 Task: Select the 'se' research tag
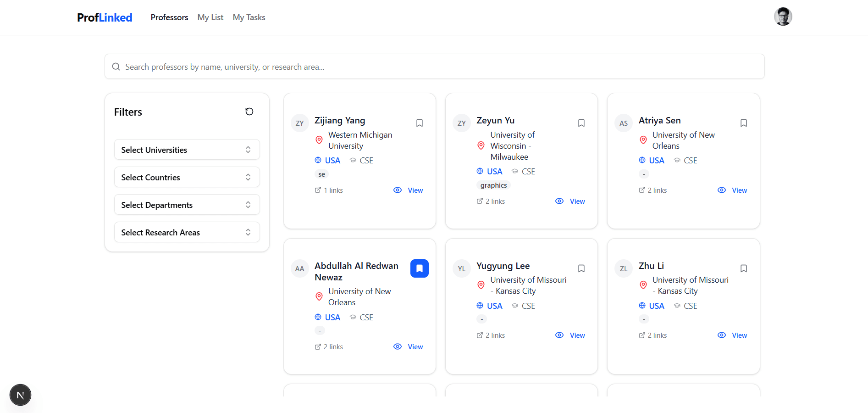pos(322,174)
